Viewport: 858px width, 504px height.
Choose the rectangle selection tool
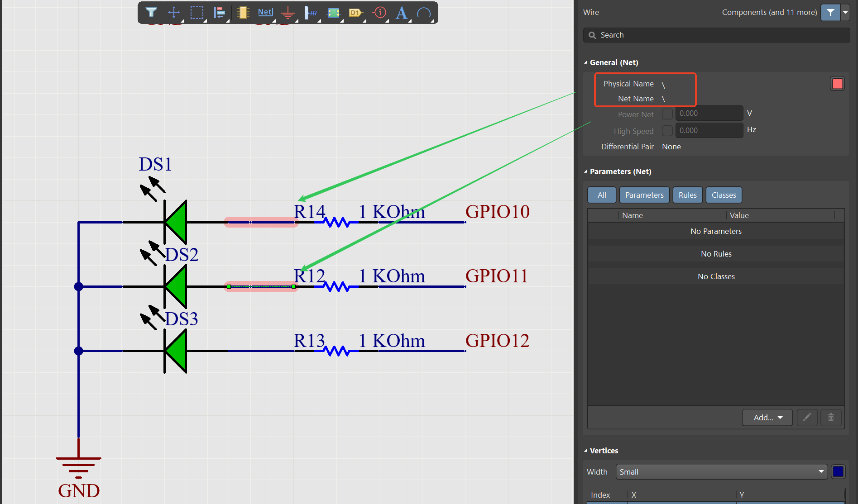point(197,13)
